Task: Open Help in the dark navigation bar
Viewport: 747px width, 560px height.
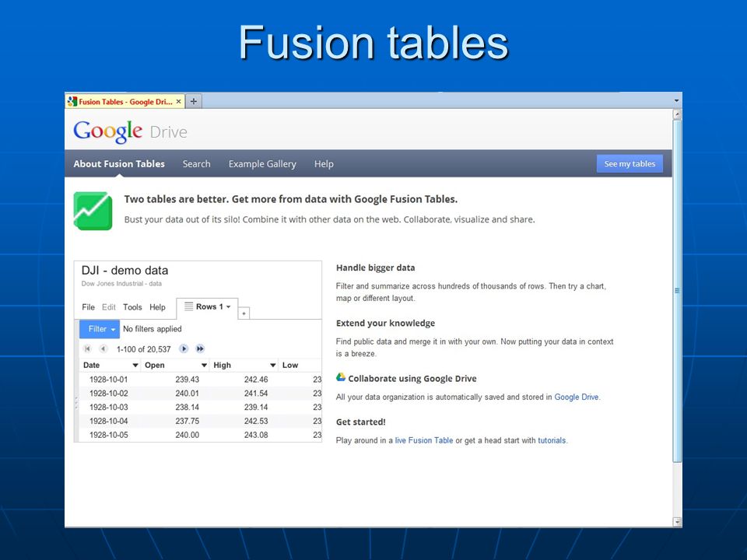Action: [x=324, y=164]
